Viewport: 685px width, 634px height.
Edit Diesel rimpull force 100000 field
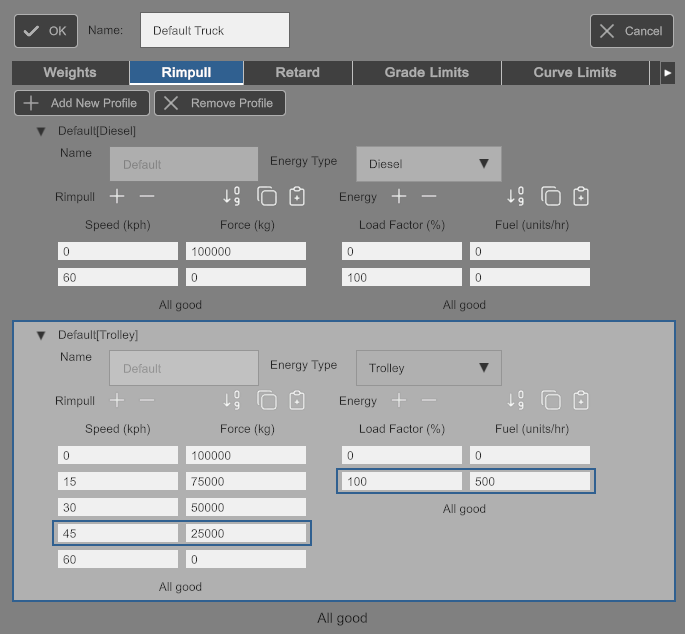point(246,251)
